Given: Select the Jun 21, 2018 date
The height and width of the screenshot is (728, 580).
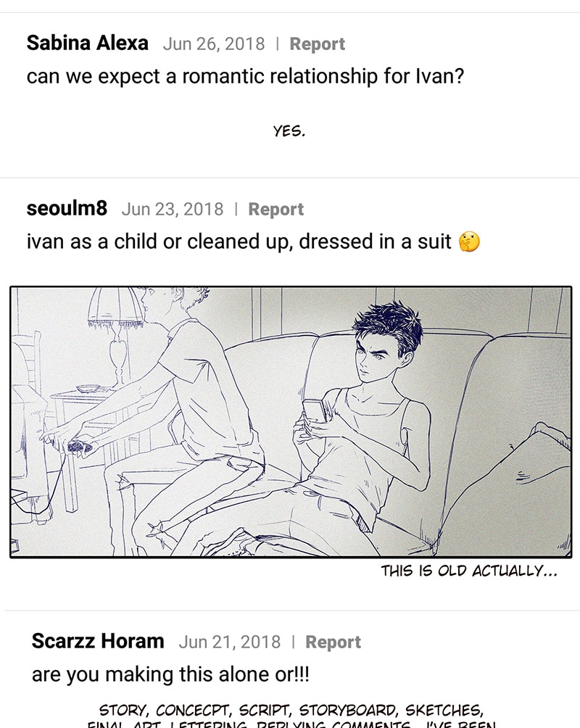Looking at the screenshot, I should tap(229, 642).
